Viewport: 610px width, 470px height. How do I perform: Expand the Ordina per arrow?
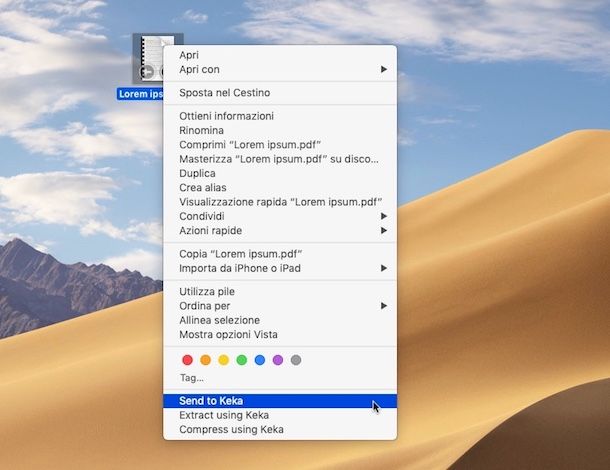[384, 306]
